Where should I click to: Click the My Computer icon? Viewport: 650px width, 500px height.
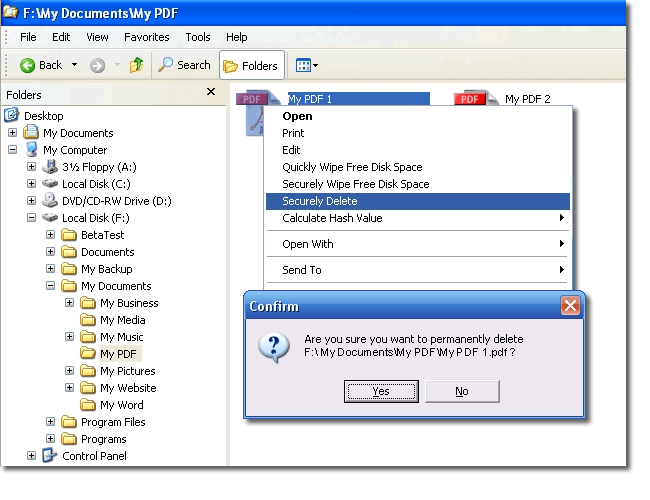pyautogui.click(x=32, y=149)
